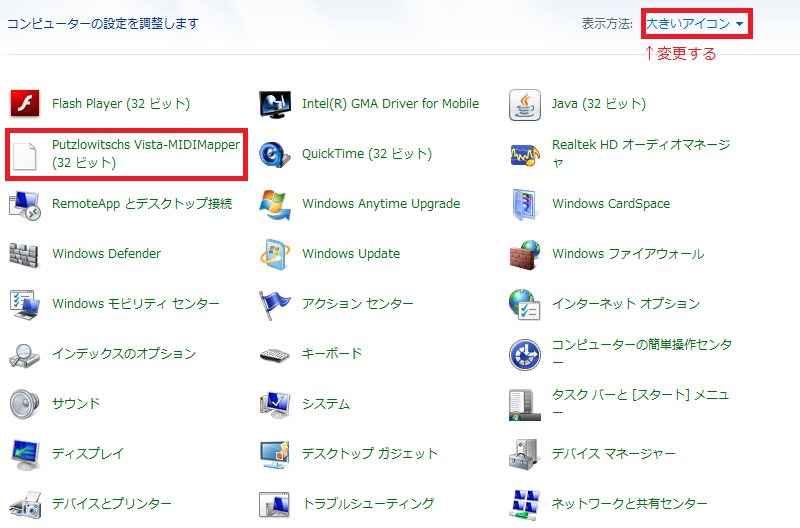Open the Windows CardSpace label
The width and height of the screenshot is (800, 528).
(x=611, y=204)
